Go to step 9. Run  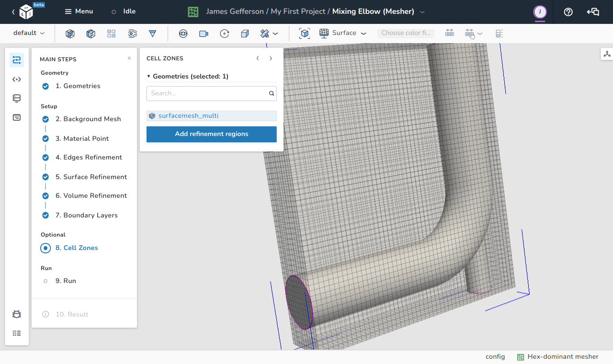tap(59, 281)
